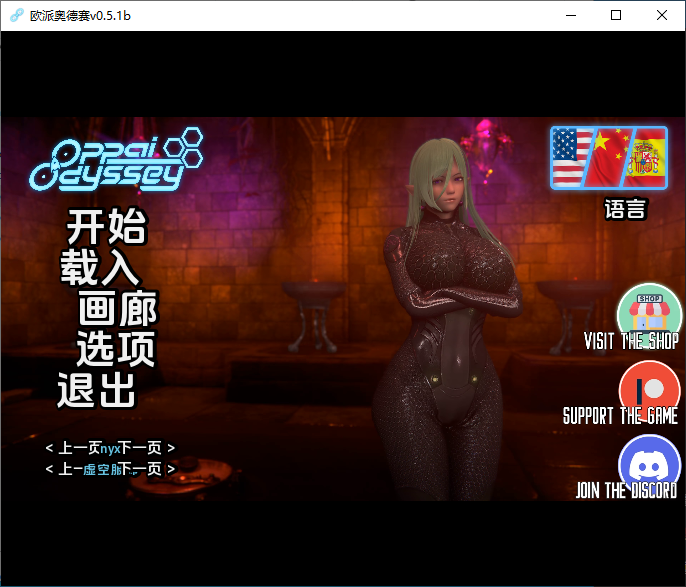Viewport: 686px width, 587px height.
Task: Click the nyx character name text
Action: pyautogui.click(x=110, y=448)
